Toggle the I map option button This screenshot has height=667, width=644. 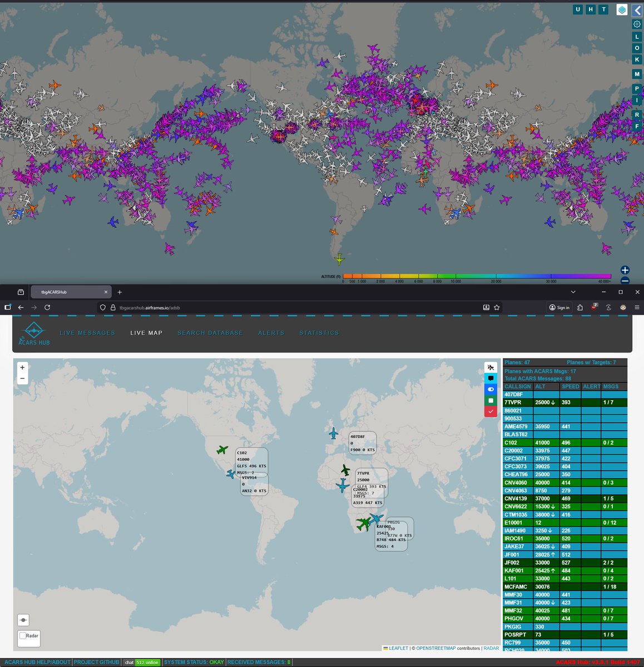(x=637, y=101)
